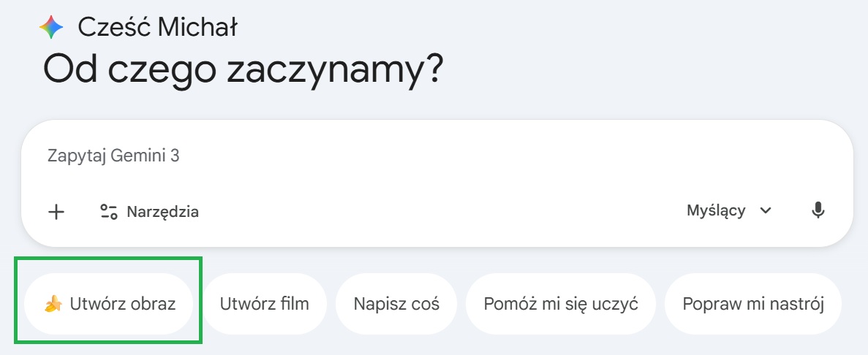
Task: Click the Popraw mi nastrój chip
Action: pyautogui.click(x=753, y=304)
